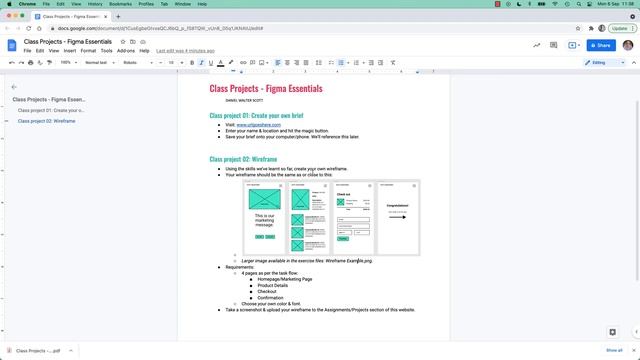This screenshot has height=360, width=640.
Task: Toggle bold formatting
Action: point(192,63)
